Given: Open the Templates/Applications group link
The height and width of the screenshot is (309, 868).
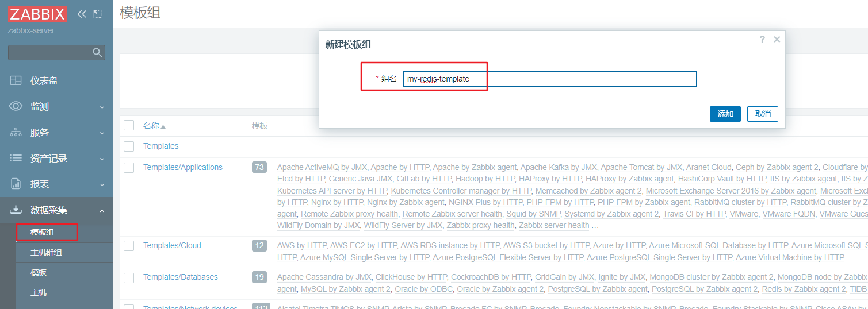Looking at the screenshot, I should pos(183,167).
